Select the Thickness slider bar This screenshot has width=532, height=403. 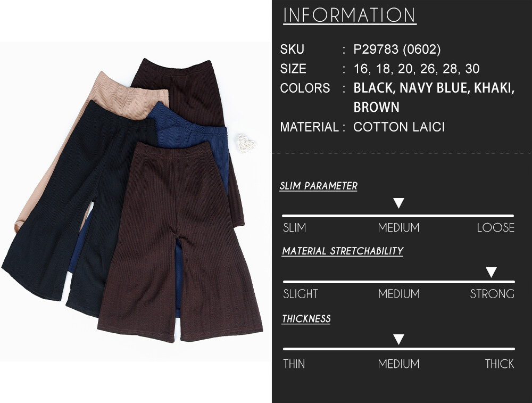pyautogui.click(x=399, y=349)
